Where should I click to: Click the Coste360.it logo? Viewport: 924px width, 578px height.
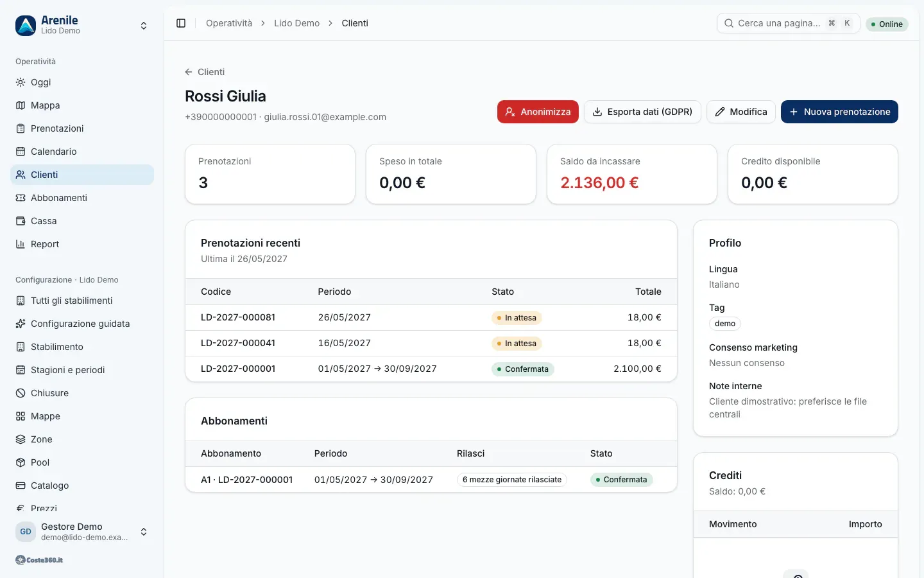pyautogui.click(x=39, y=560)
